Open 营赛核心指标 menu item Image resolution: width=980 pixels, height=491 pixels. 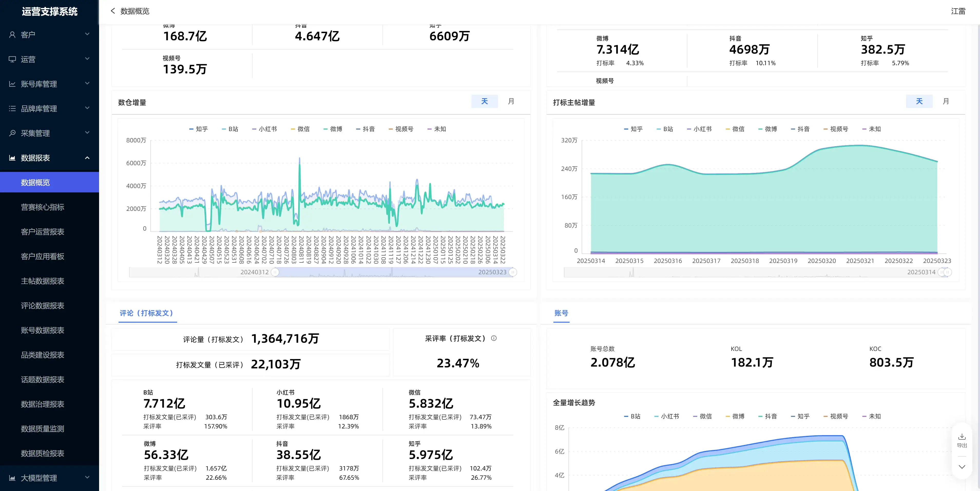coord(43,207)
